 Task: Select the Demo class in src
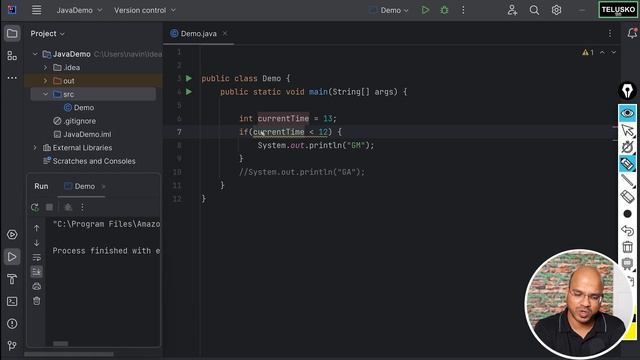[79, 107]
